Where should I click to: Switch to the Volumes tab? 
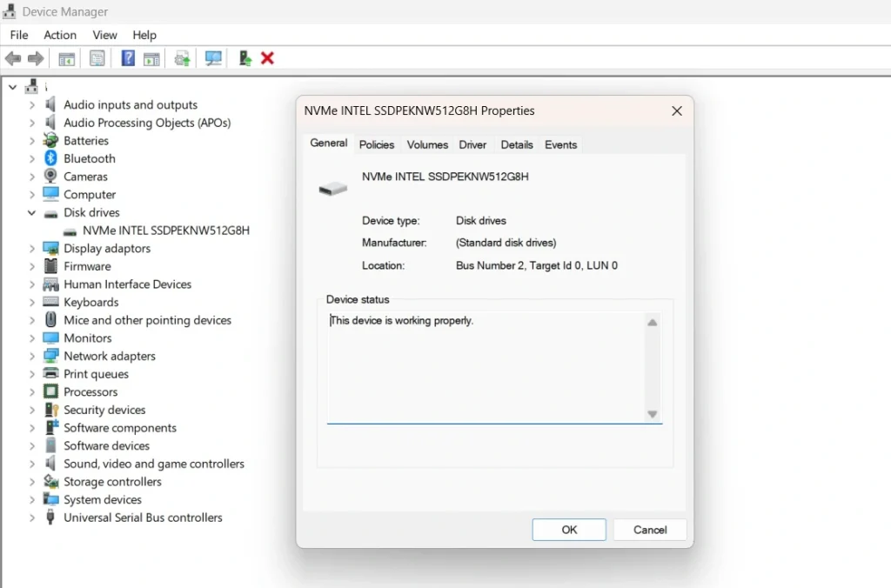click(426, 144)
